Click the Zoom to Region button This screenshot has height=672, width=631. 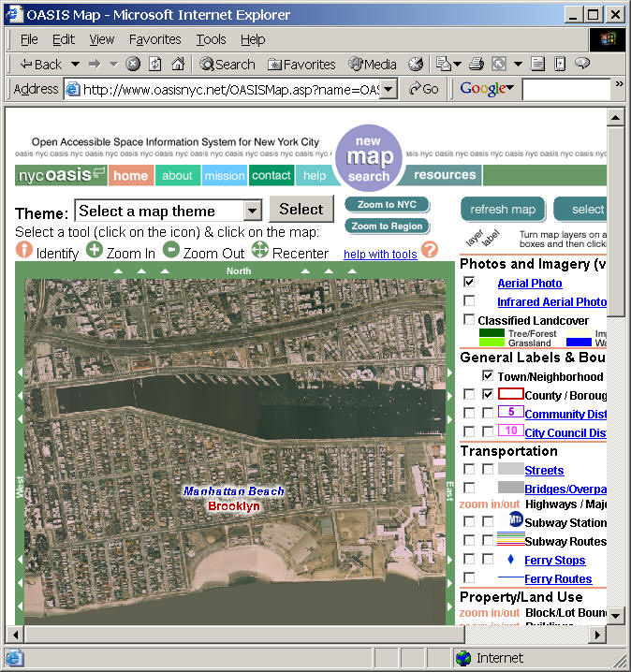tap(387, 226)
